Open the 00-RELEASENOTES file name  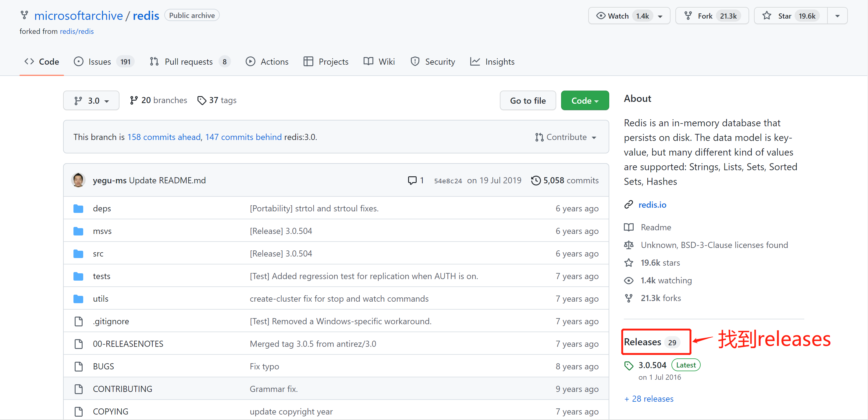point(128,344)
